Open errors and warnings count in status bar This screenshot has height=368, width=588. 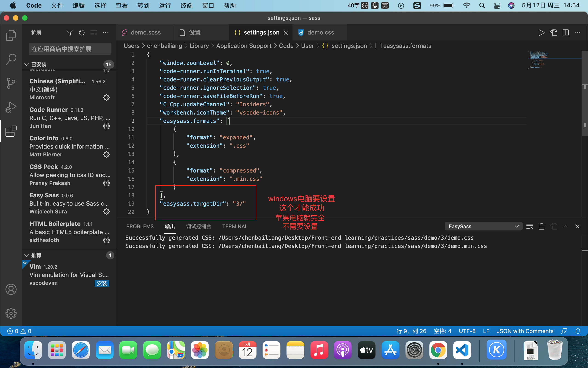point(19,331)
